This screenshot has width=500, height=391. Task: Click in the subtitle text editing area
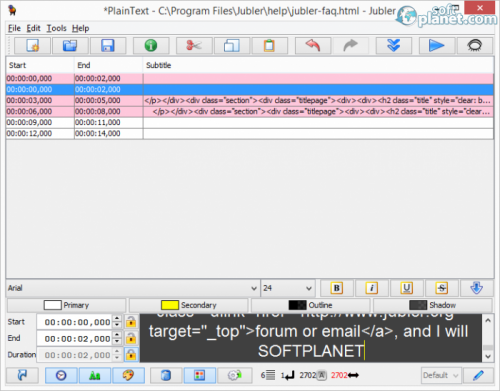(311, 338)
